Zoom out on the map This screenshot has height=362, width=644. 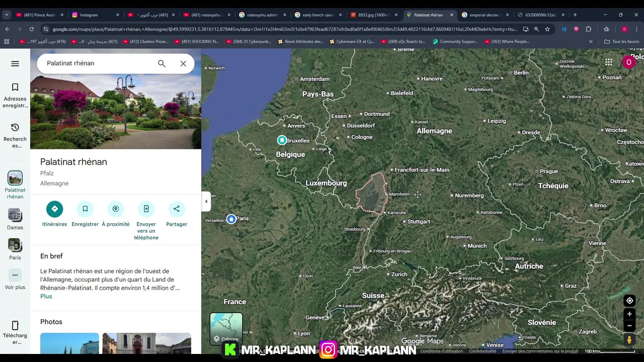[x=629, y=325]
